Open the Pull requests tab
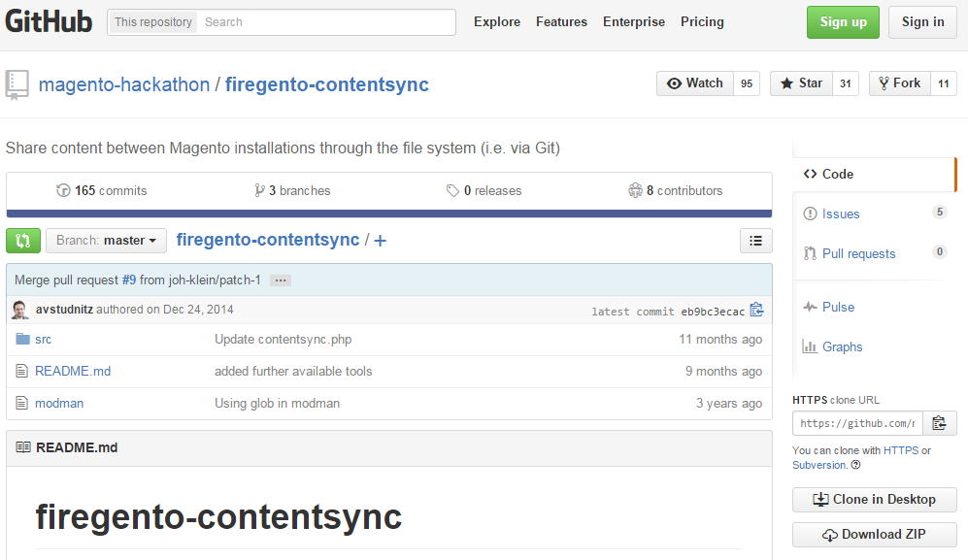This screenshot has height=560, width=968. coord(858,253)
